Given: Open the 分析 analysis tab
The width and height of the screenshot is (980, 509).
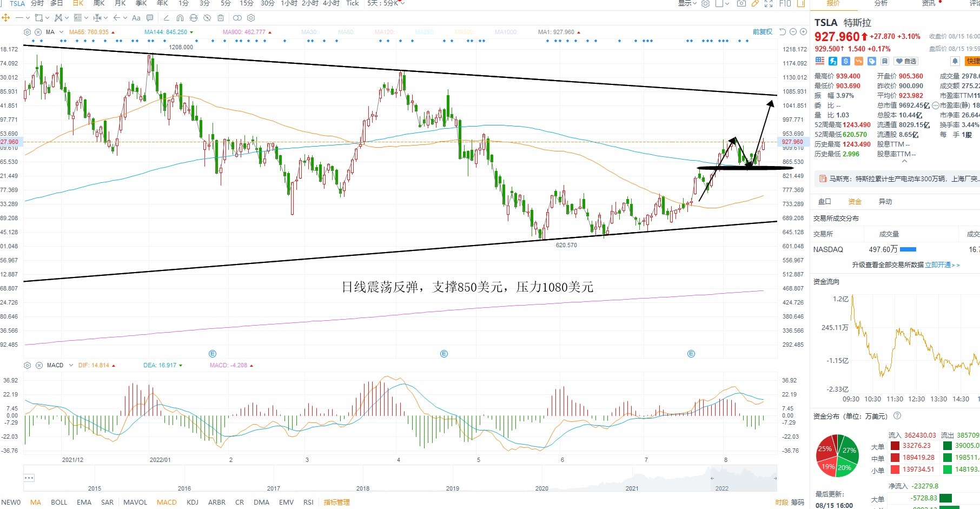Looking at the screenshot, I should tap(881, 3).
